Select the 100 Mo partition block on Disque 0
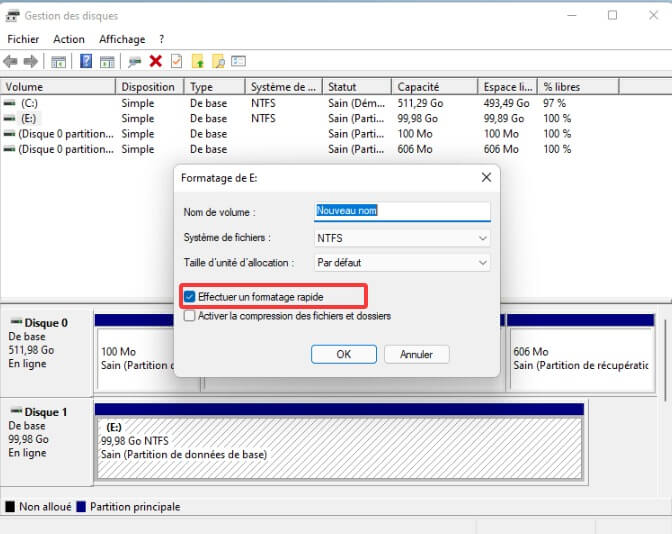 click(x=135, y=358)
